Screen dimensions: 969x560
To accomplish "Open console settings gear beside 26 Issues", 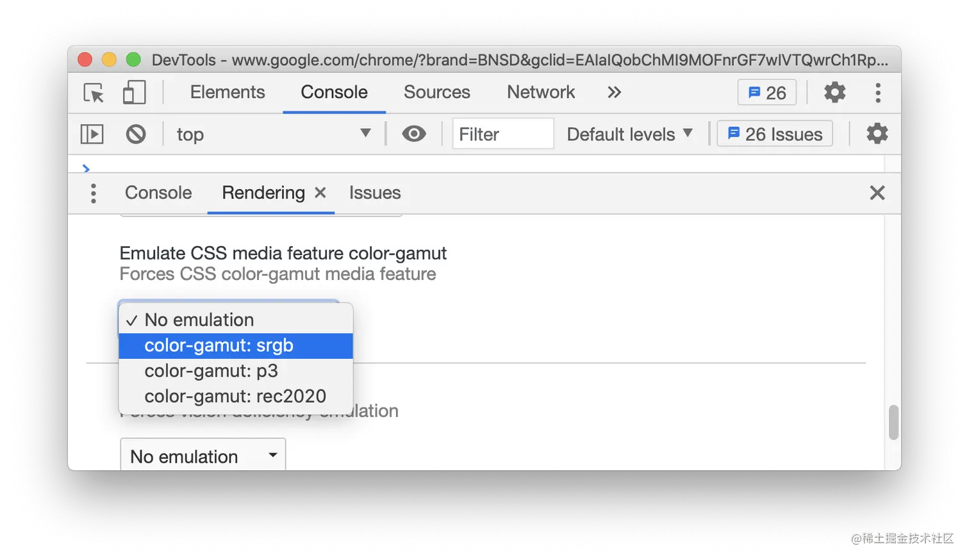I will 877,134.
